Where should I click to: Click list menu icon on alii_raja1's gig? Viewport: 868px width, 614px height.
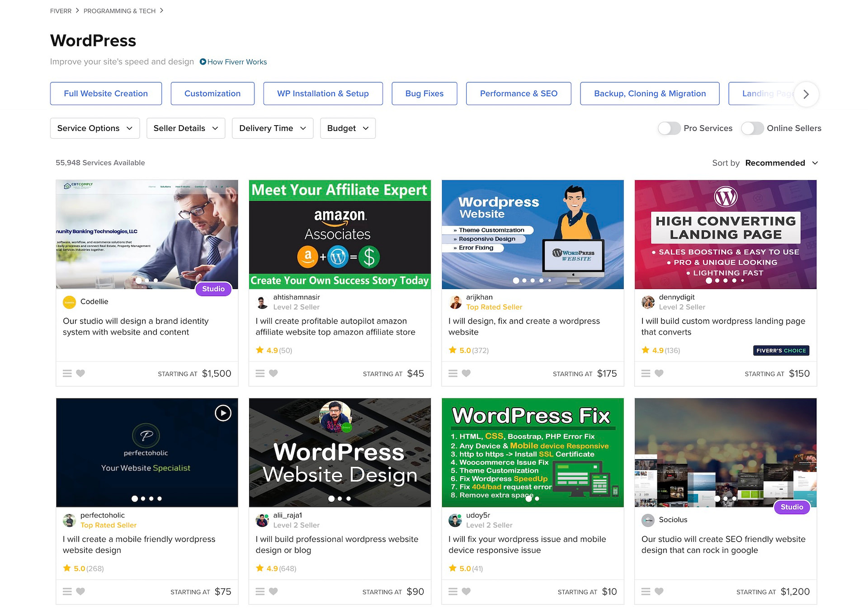click(x=260, y=591)
